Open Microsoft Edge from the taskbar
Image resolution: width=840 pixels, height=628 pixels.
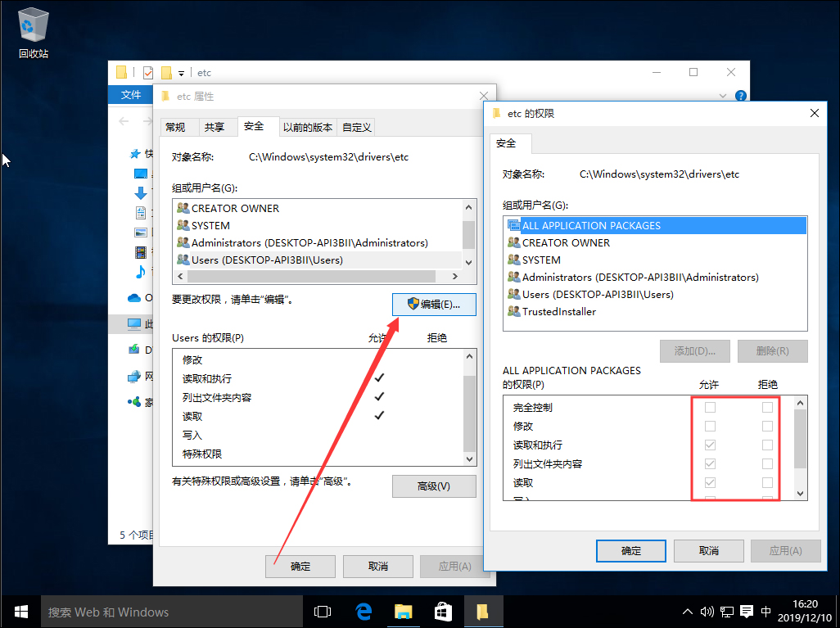364,611
